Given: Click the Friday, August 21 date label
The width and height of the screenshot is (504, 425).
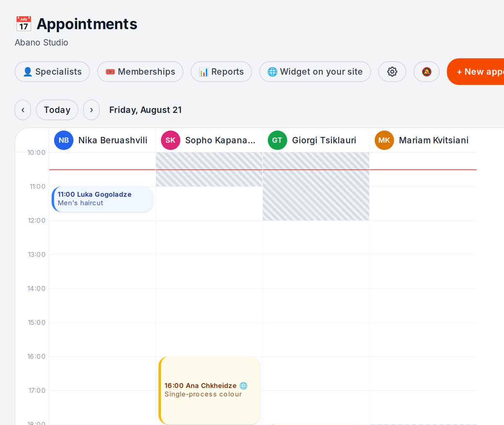Looking at the screenshot, I should 145,110.
